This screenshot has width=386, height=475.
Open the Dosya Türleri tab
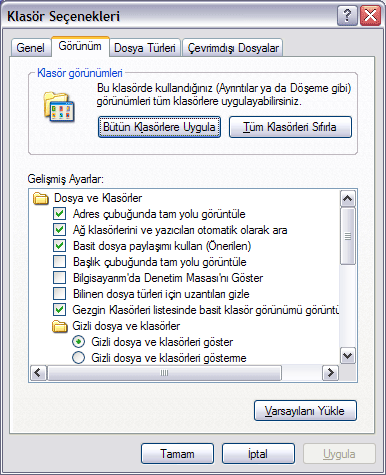145,48
